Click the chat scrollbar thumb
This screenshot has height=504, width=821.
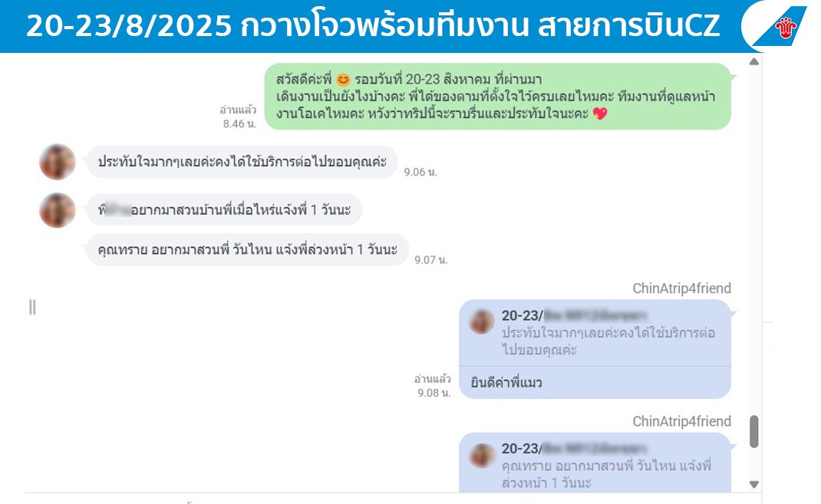click(754, 432)
